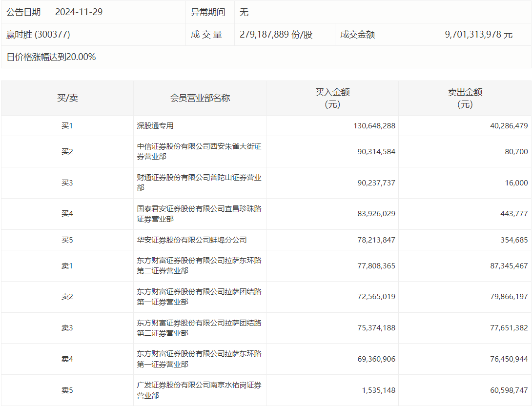Image resolution: width=532 pixels, height=407 pixels.
Task: Click 国泰君安宜昌珍珠路证券营业部 name
Action: coord(199,214)
